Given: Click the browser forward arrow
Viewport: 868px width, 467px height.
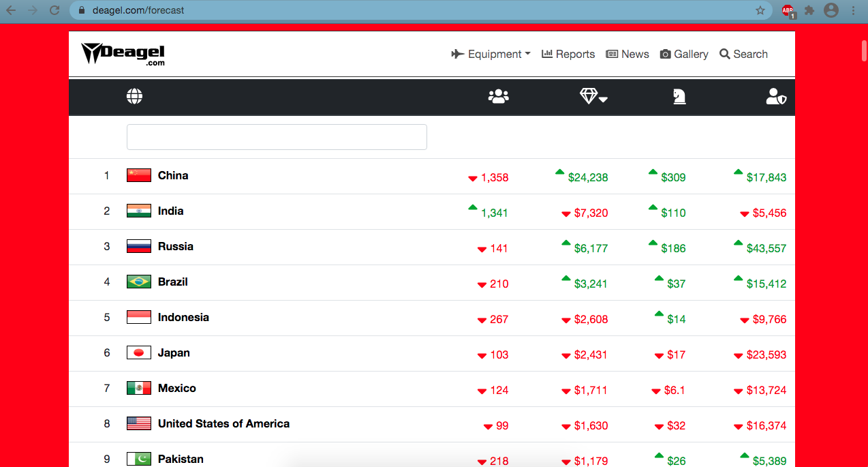Looking at the screenshot, I should point(32,10).
